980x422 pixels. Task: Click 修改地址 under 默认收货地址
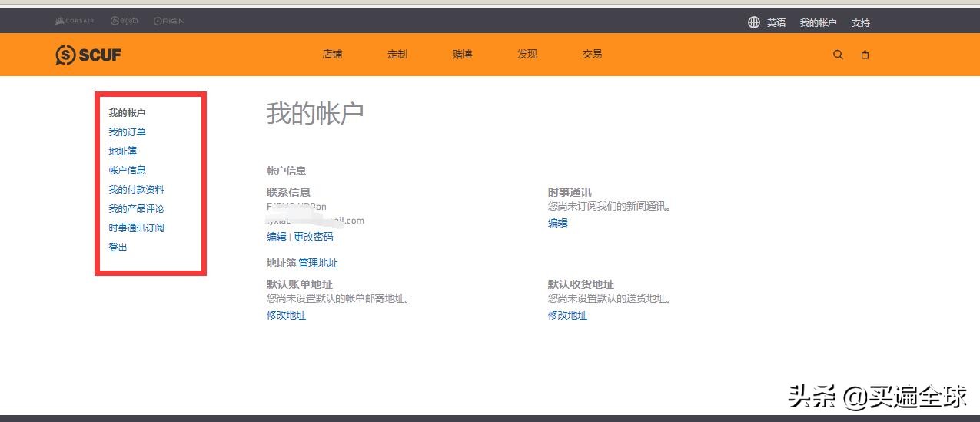[567, 315]
